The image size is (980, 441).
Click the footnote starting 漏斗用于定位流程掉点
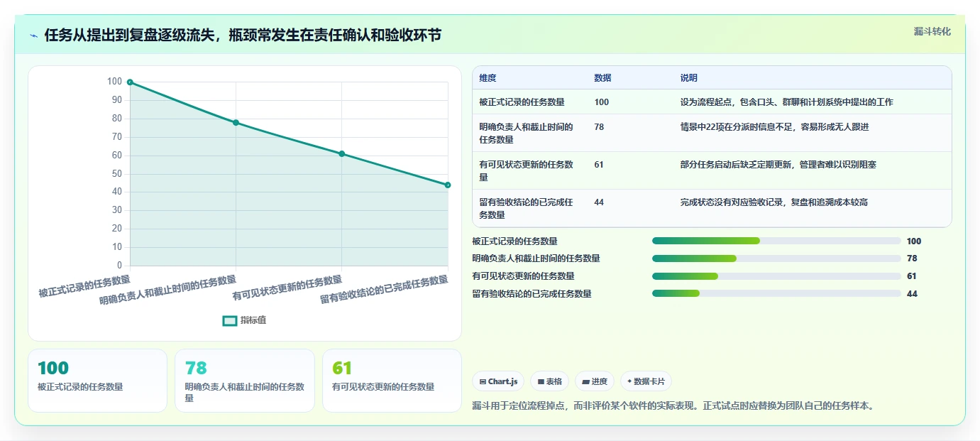675,406
